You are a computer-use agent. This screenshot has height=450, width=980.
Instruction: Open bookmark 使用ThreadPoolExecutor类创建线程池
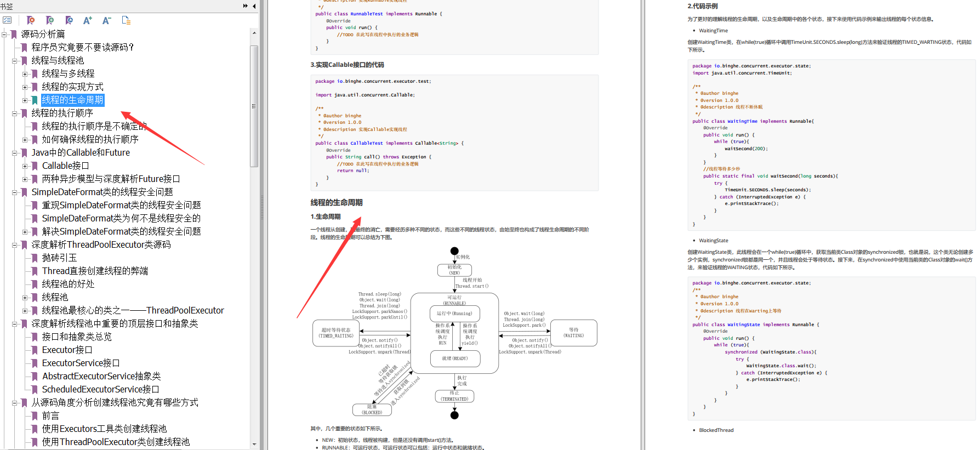tap(116, 442)
